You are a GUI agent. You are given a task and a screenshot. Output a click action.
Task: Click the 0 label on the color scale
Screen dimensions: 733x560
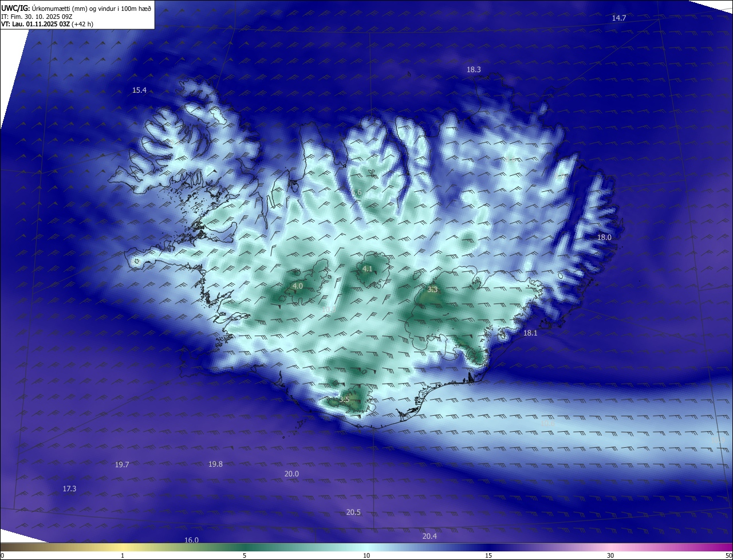[x=2, y=555]
